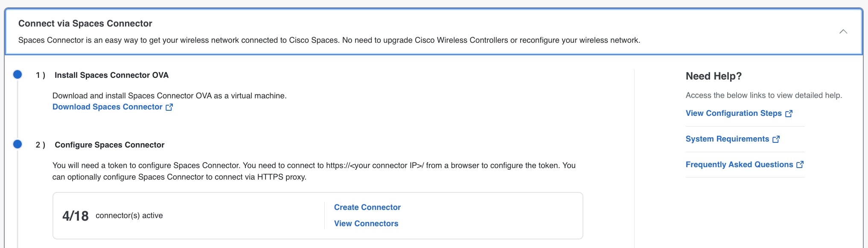Click external-link icon beside Download Spaces Connector
This screenshot has height=248, width=868.
pyautogui.click(x=169, y=107)
